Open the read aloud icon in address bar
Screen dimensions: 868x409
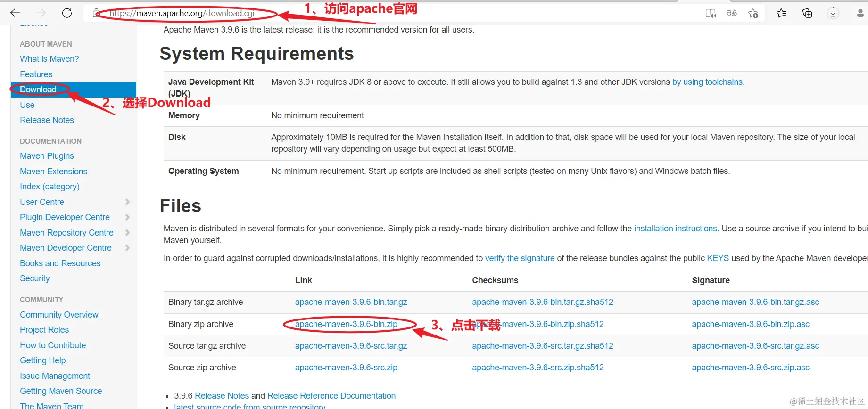[x=711, y=13]
